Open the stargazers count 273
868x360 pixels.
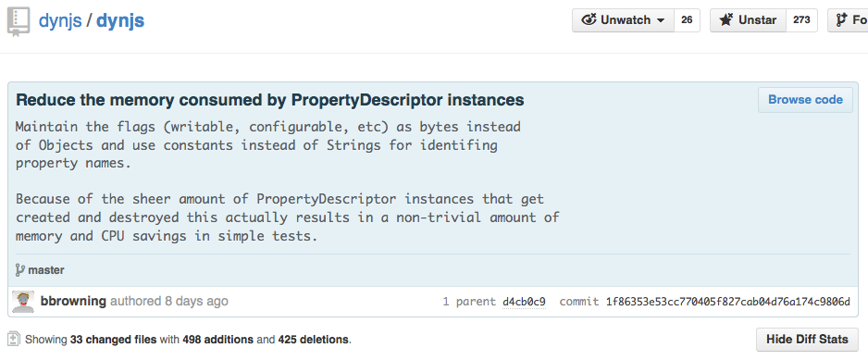pyautogui.click(x=801, y=20)
